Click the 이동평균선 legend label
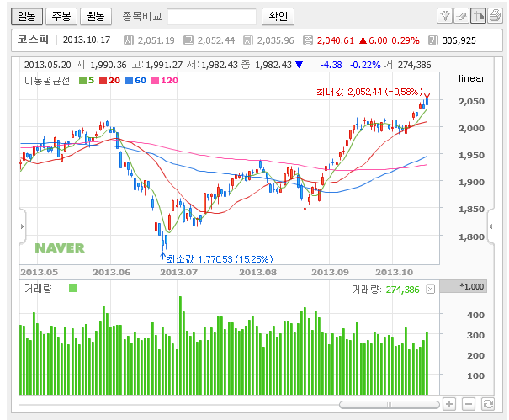This screenshot has height=420, width=509. [47, 81]
